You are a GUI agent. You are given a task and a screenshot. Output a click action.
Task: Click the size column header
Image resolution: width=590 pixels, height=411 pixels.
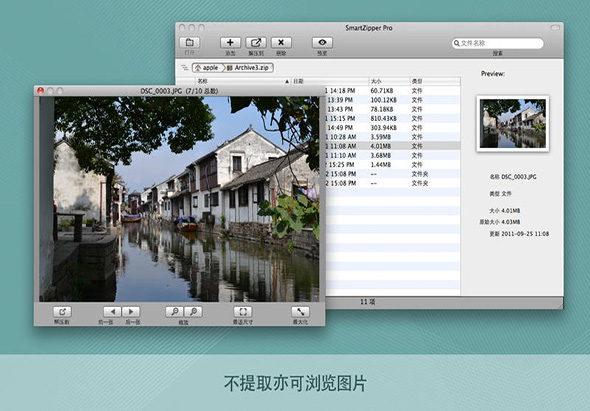(x=389, y=81)
